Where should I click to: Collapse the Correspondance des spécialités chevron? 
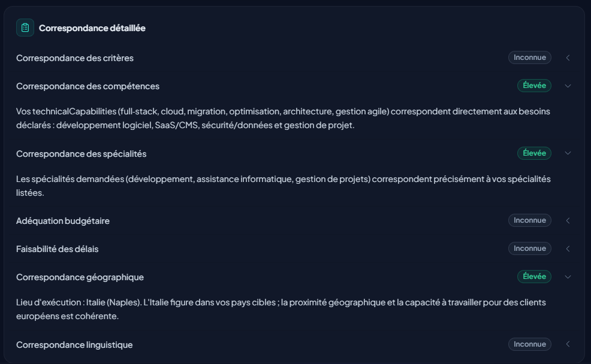pos(568,153)
